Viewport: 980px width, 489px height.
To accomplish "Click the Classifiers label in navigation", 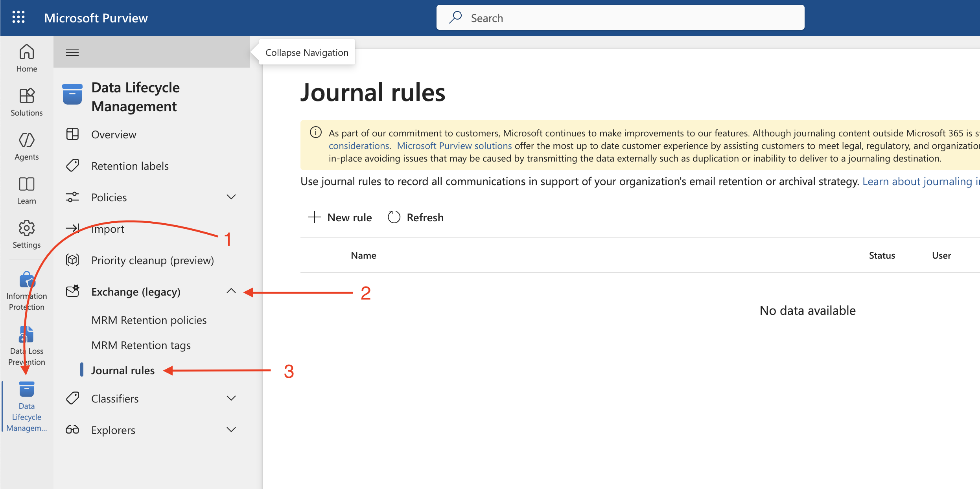I will [x=115, y=399].
